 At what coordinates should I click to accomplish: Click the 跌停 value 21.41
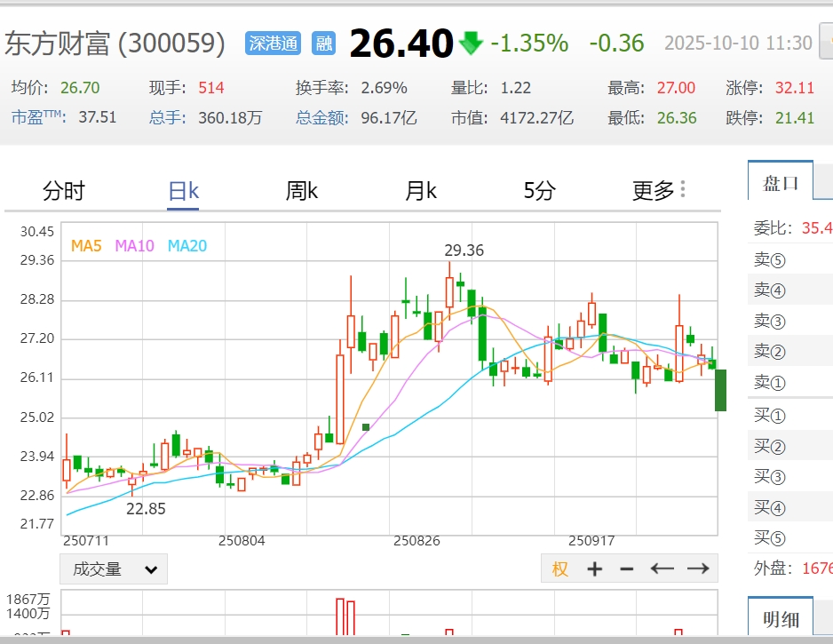coord(794,117)
